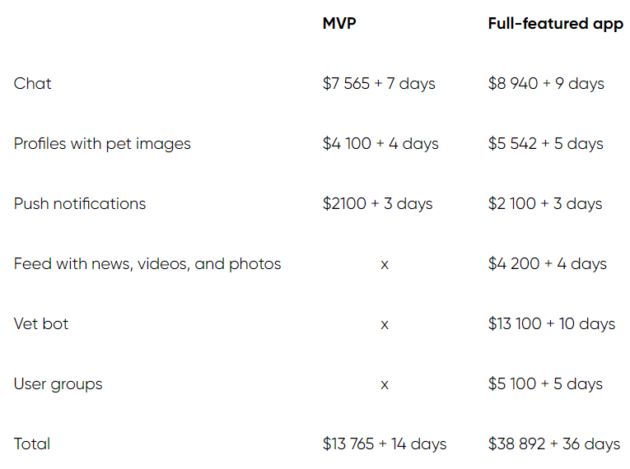
Task: Click the x in the Vet bot row
Action: pyautogui.click(x=384, y=324)
